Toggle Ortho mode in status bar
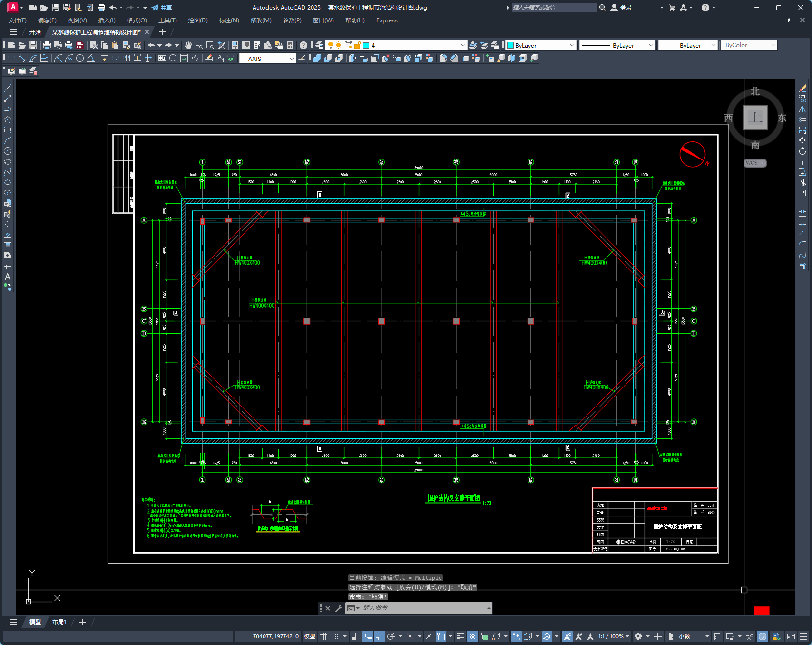The height and width of the screenshot is (645, 812). (x=379, y=636)
